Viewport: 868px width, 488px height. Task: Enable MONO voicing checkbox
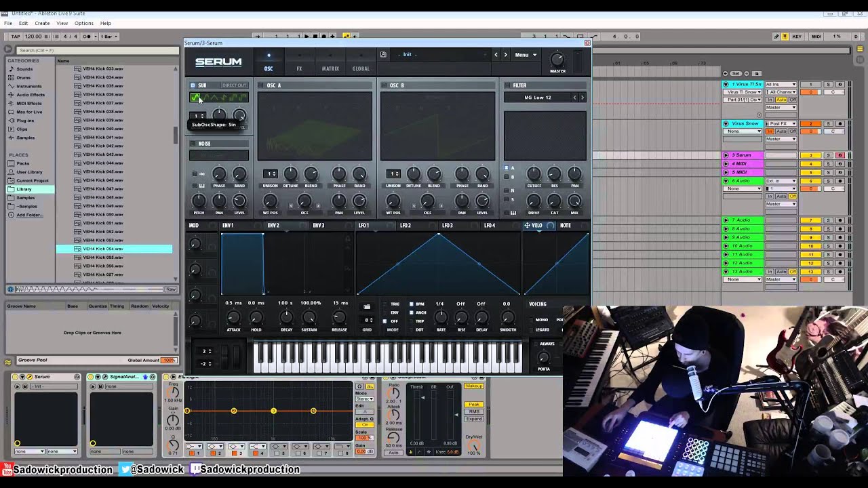coord(532,320)
